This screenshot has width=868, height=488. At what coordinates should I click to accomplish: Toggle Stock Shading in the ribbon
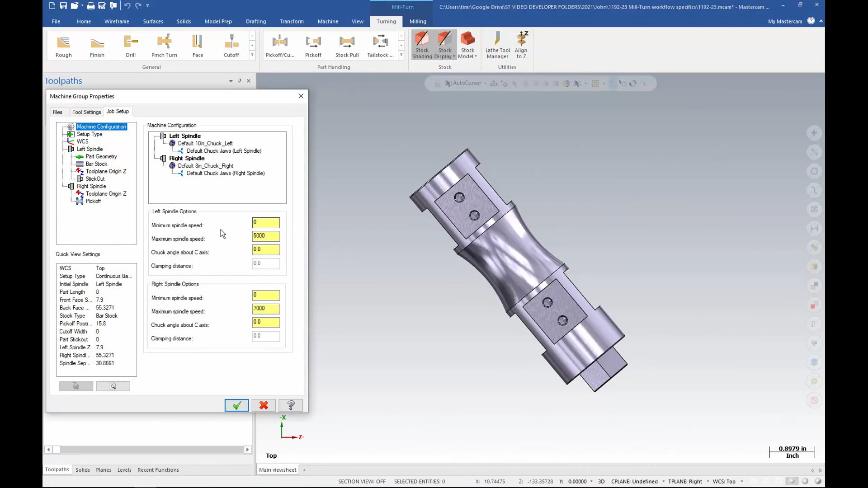tap(422, 45)
